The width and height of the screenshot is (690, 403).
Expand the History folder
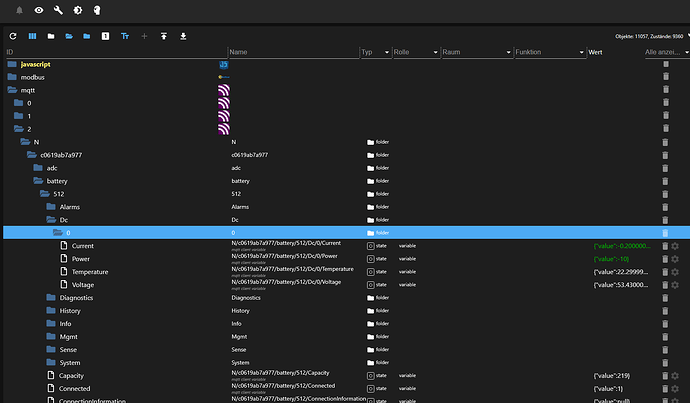51,311
